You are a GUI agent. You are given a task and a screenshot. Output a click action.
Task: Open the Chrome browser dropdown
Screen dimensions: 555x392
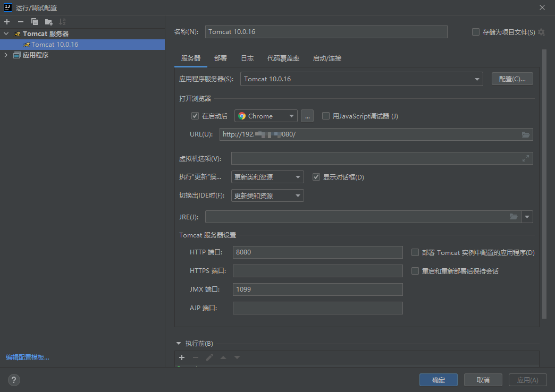click(x=266, y=116)
